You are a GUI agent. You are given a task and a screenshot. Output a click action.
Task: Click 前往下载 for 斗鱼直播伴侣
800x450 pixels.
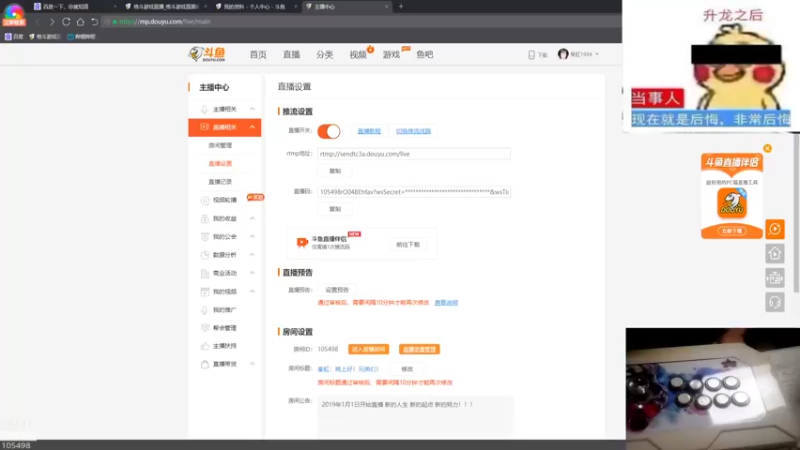(408, 245)
